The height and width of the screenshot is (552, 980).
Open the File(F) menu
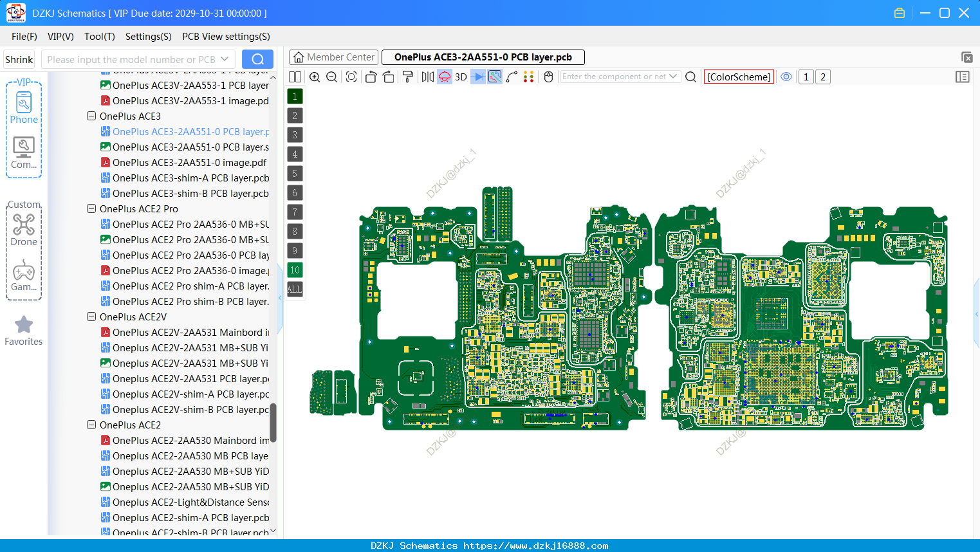24,37
